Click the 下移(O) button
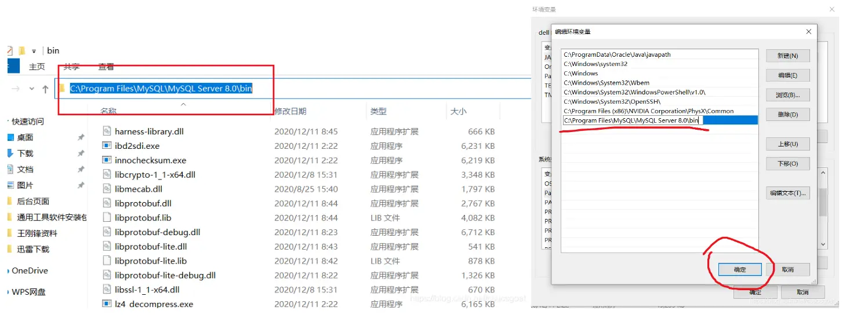The height and width of the screenshot is (333, 868). 787,164
